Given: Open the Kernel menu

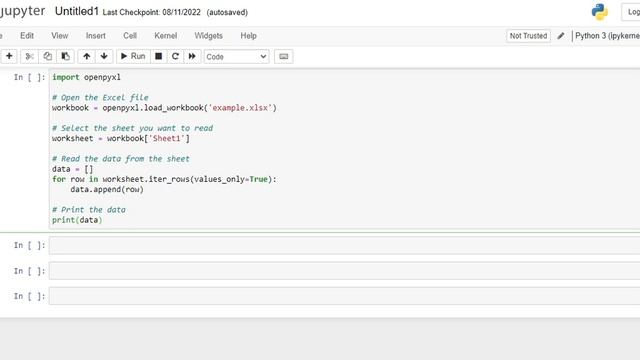Looking at the screenshot, I should pyautogui.click(x=165, y=36).
